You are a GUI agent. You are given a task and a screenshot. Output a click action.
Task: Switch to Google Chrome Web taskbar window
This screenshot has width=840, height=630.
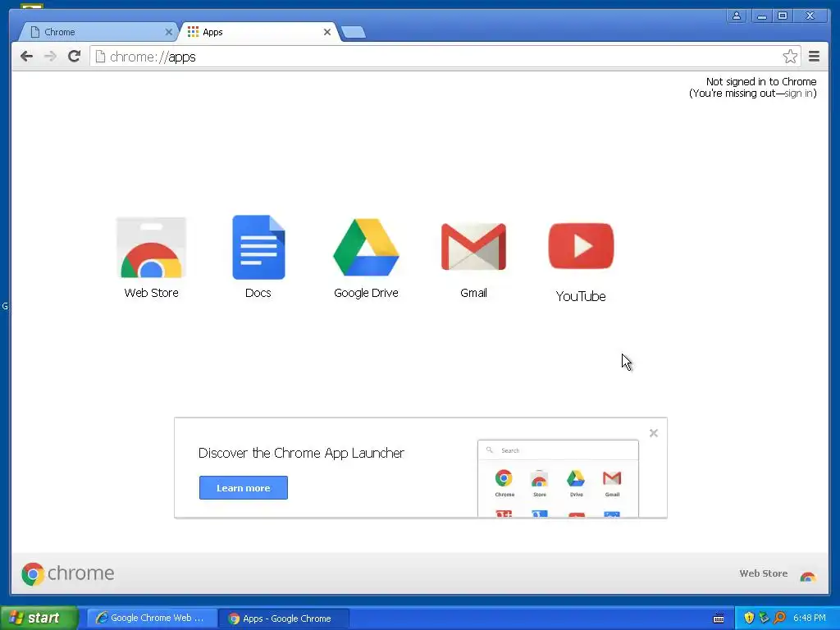(x=152, y=619)
